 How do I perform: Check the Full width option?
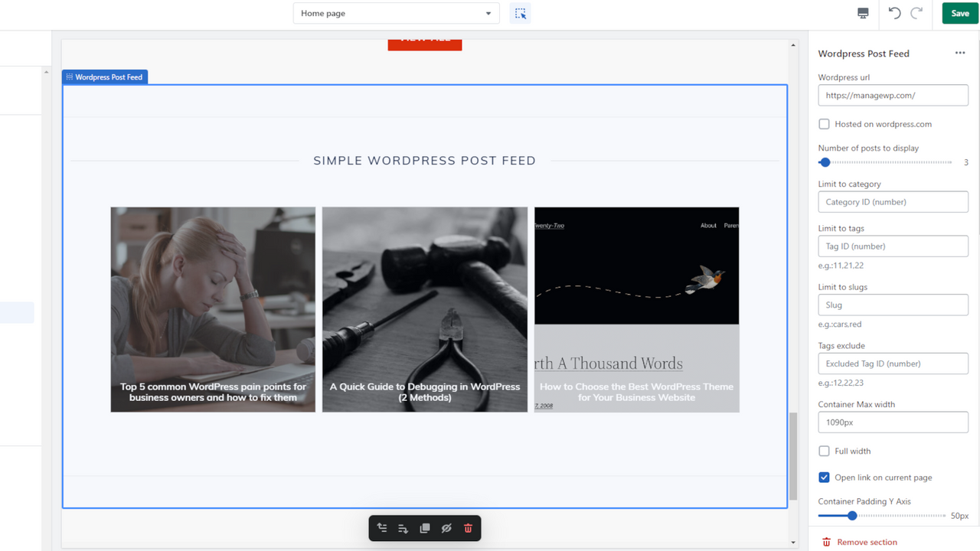(824, 451)
